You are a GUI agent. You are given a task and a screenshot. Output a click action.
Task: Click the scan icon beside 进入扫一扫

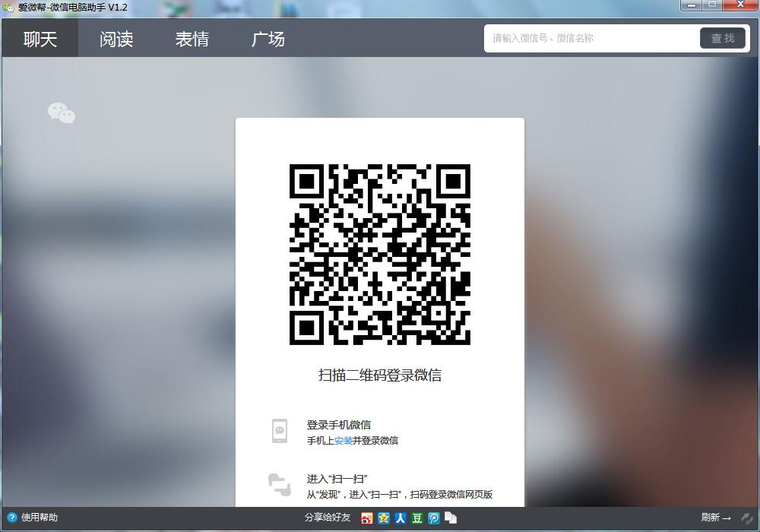[279, 484]
